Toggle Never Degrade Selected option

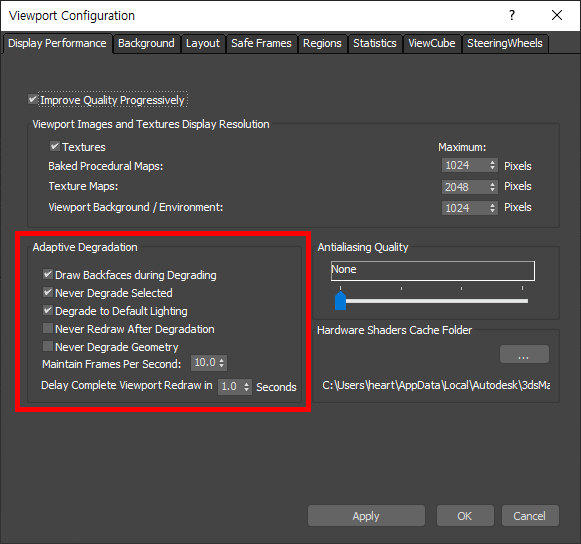(48, 292)
